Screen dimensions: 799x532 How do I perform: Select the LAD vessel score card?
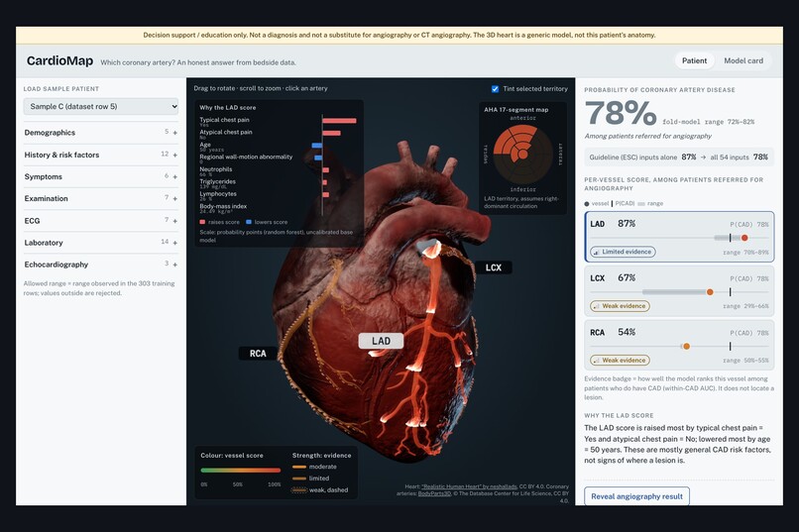(679, 237)
